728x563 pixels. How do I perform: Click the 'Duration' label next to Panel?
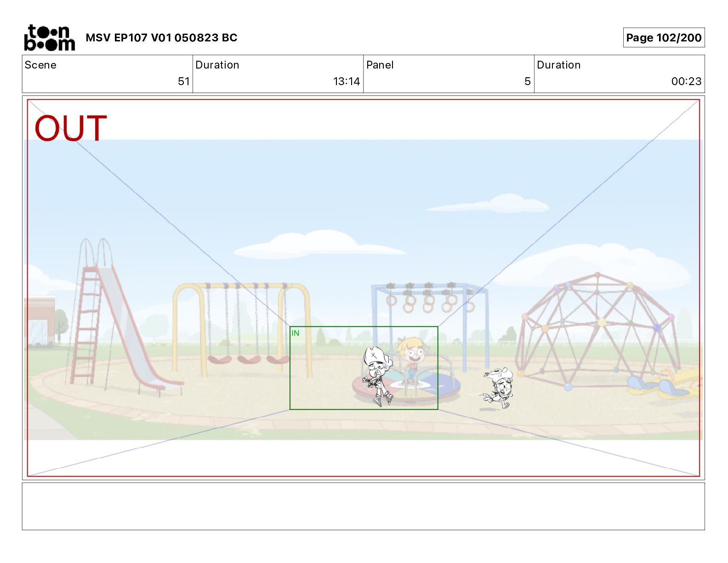tap(559, 65)
